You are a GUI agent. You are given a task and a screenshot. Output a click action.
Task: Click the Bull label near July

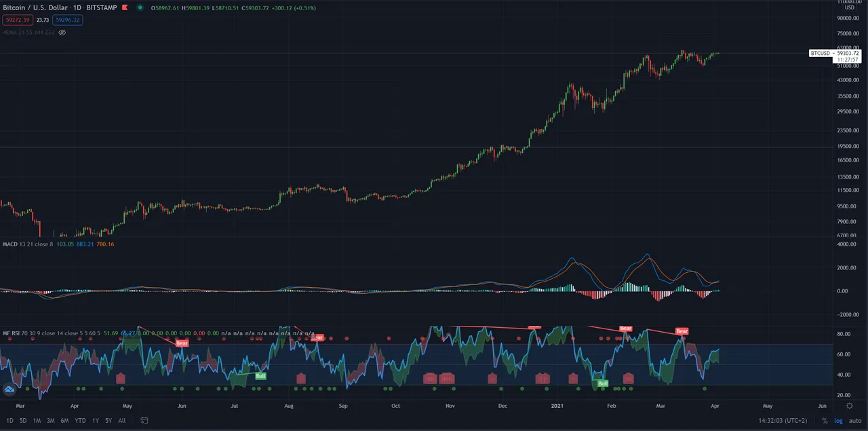(x=260, y=375)
